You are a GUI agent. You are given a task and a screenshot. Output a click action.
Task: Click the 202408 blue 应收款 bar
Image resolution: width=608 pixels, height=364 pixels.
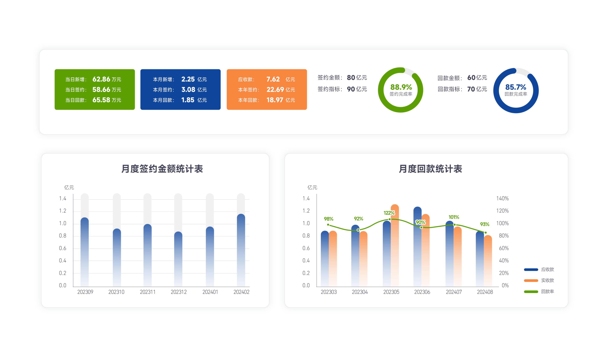(x=480, y=259)
